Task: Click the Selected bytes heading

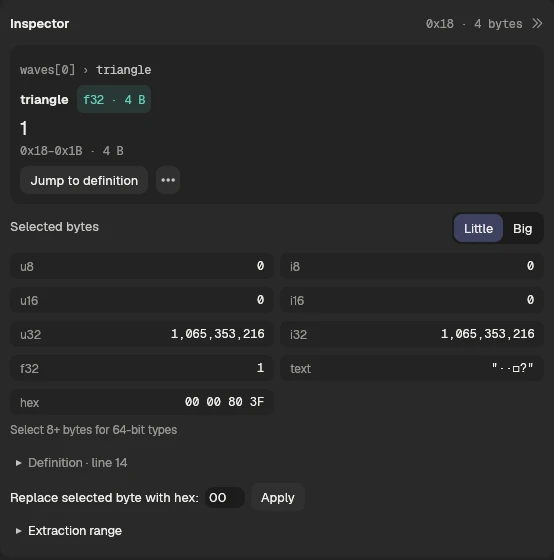Action: [54, 227]
